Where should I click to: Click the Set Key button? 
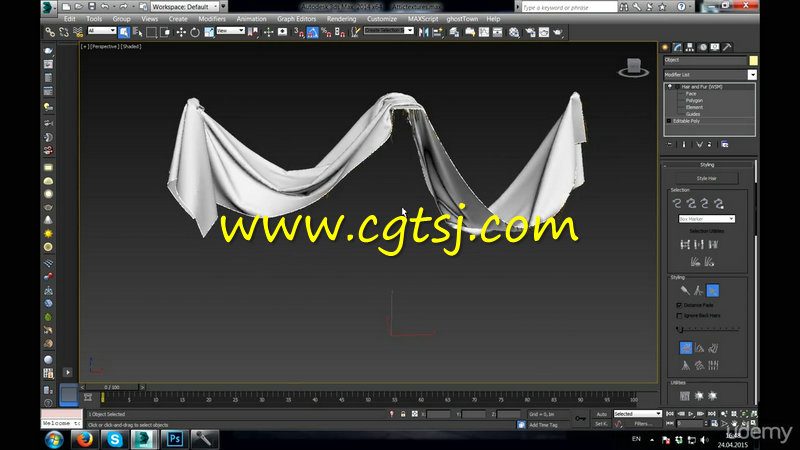[602, 424]
